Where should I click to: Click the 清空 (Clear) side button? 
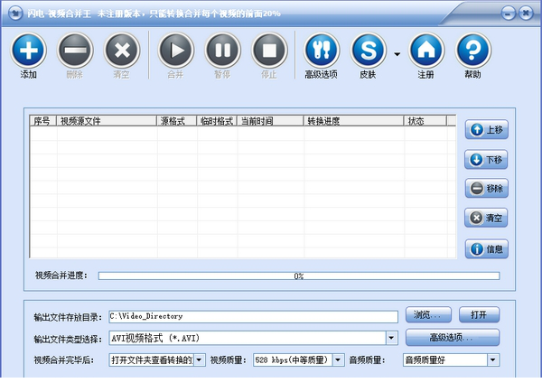pyautogui.click(x=486, y=219)
